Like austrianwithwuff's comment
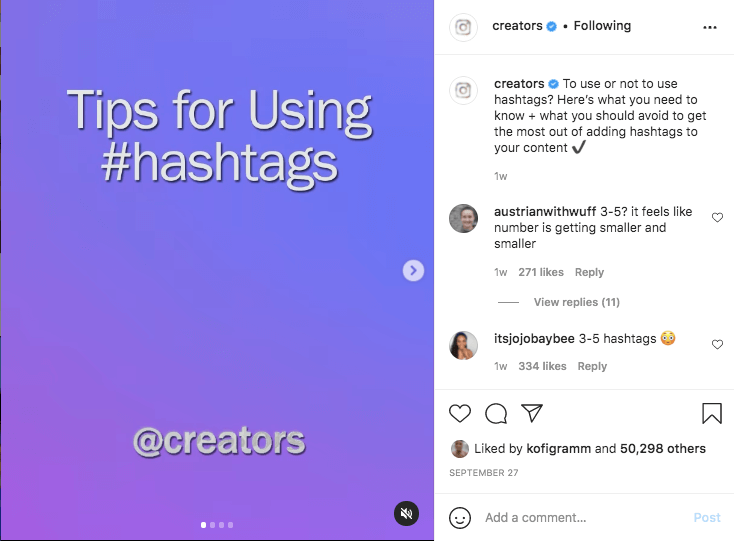The width and height of the screenshot is (734, 541). point(717,218)
